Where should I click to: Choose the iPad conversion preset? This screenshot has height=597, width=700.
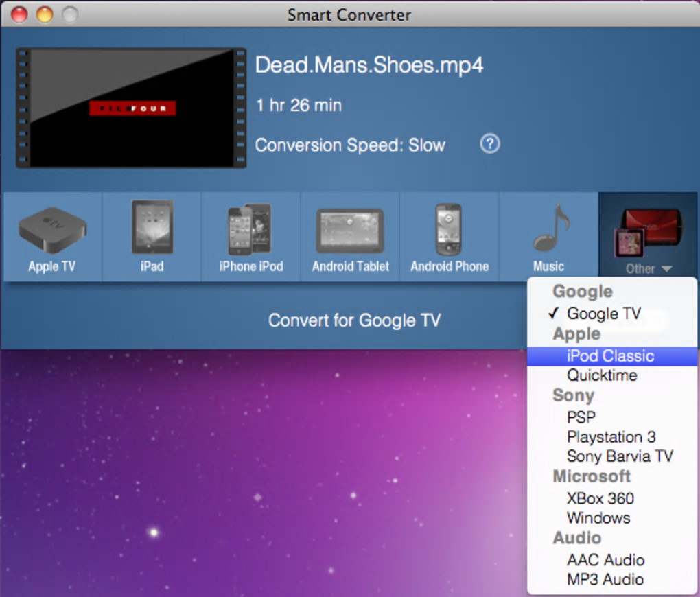(x=152, y=237)
